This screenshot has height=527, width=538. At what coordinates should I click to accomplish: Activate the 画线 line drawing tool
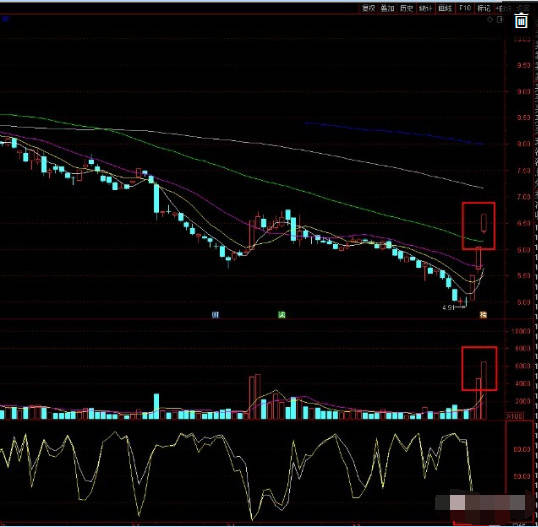pyautogui.click(x=445, y=8)
